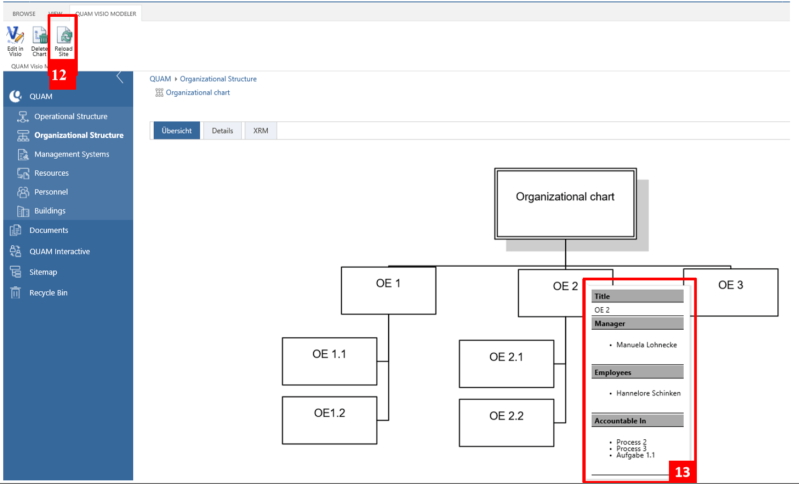
Task: Click the QUAM logo icon in the sidebar
Action: pyautogui.click(x=16, y=96)
